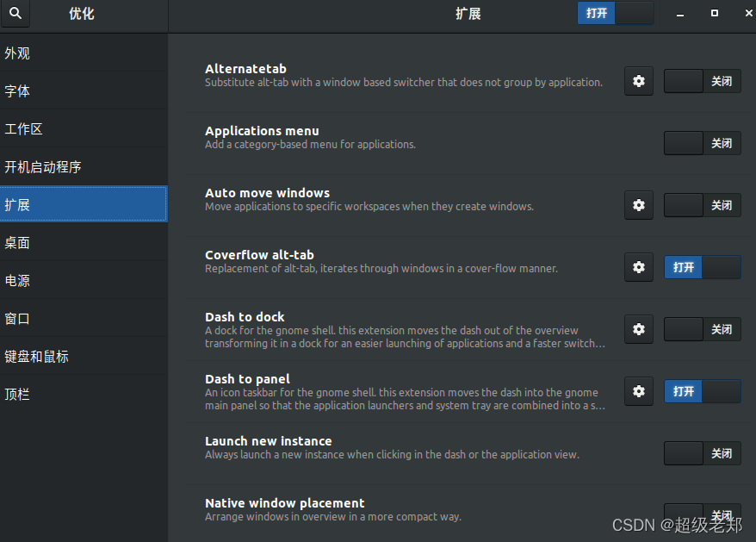Click the Dash to panel title
Viewport: 756px width, 542px height.
coord(247,379)
